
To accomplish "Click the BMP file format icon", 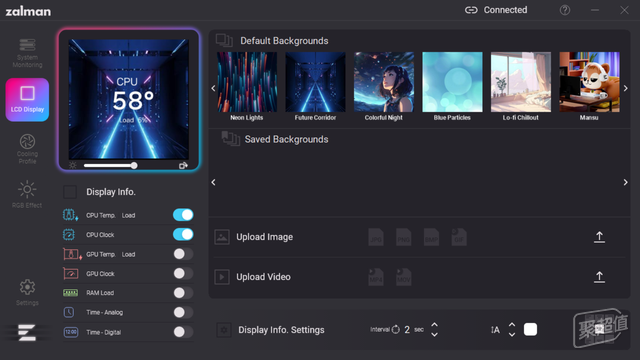I will (431, 237).
